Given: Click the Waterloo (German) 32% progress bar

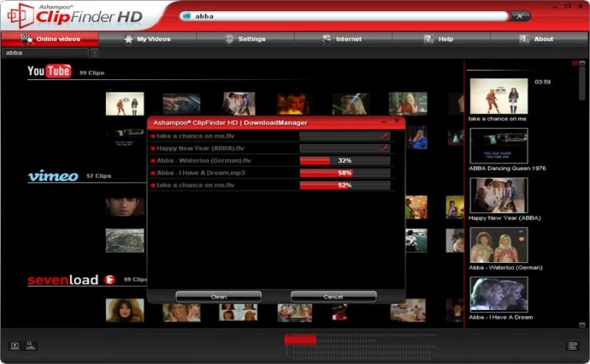Looking at the screenshot, I should (x=345, y=161).
